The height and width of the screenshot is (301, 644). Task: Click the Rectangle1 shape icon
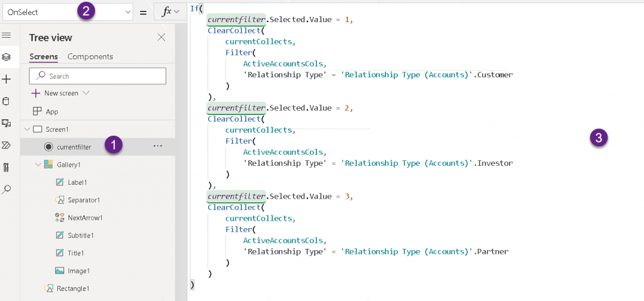tap(48, 288)
